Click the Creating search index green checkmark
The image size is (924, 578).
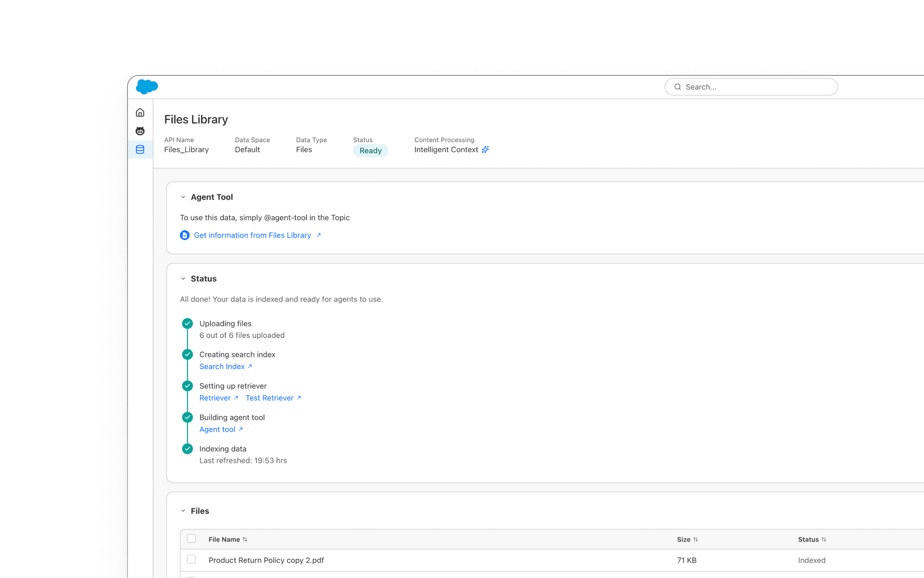click(187, 354)
